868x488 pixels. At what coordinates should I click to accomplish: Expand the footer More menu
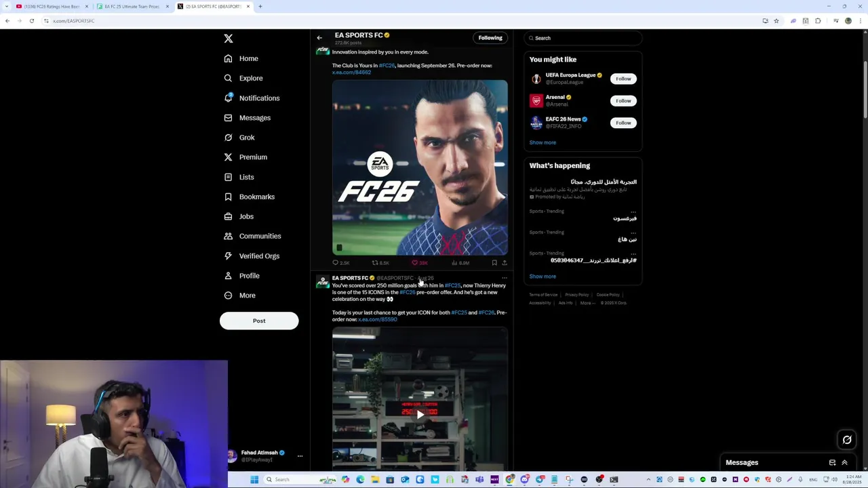[586, 303]
